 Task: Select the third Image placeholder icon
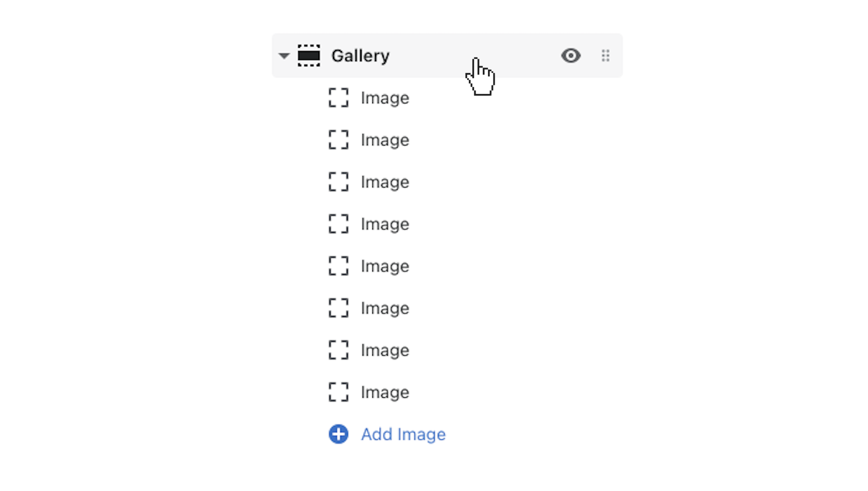click(x=338, y=182)
